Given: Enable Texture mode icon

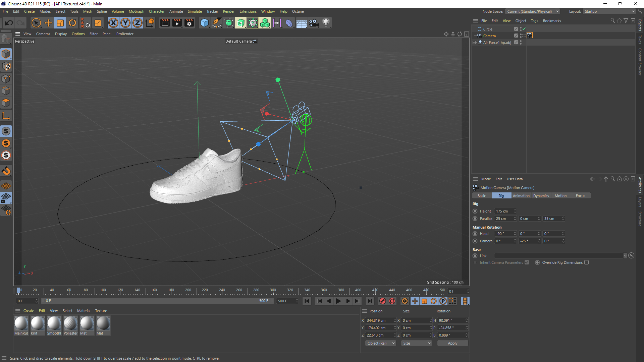Looking at the screenshot, I should pos(6,66).
